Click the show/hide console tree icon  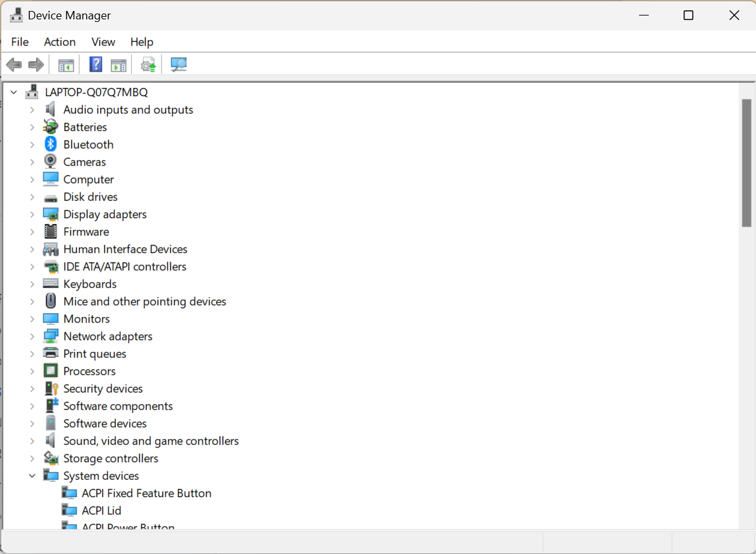tap(65, 64)
